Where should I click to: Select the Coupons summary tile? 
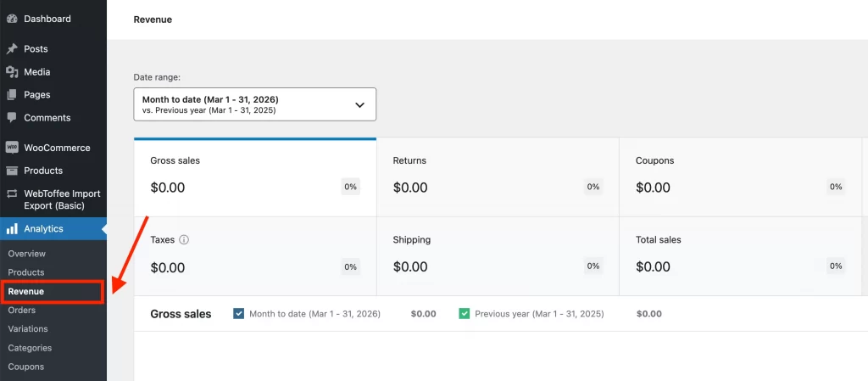(741, 177)
